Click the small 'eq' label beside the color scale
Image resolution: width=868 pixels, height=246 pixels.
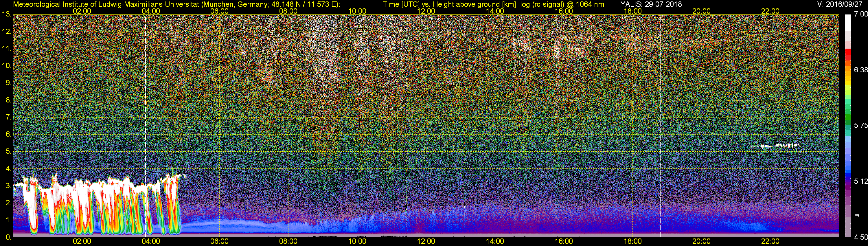[x=857, y=215]
